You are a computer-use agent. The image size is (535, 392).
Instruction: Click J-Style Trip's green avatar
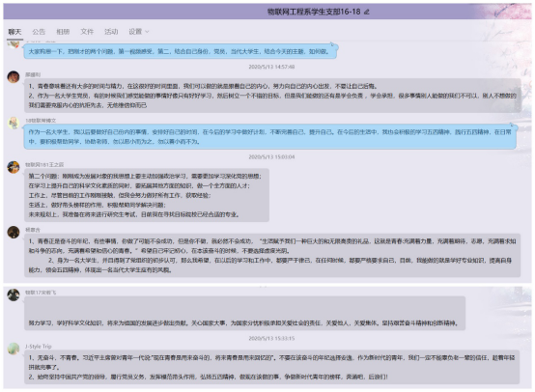[x=14, y=349]
